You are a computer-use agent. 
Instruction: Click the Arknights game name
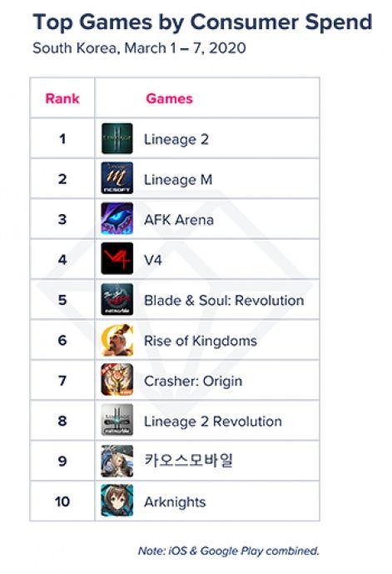pos(175,502)
